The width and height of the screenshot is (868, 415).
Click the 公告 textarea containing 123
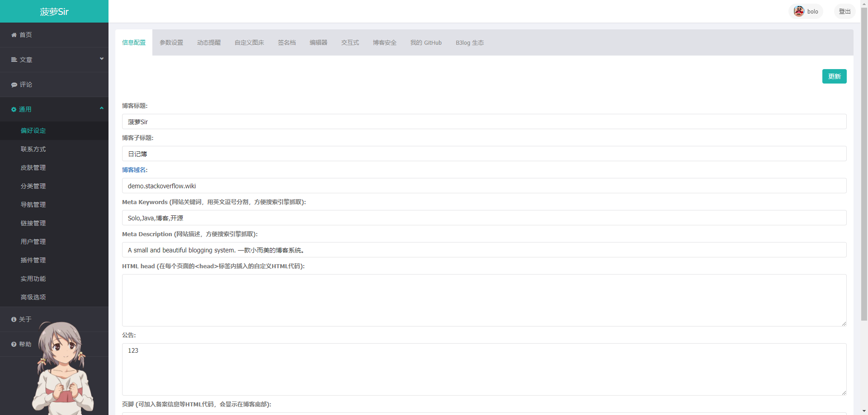[x=484, y=369]
